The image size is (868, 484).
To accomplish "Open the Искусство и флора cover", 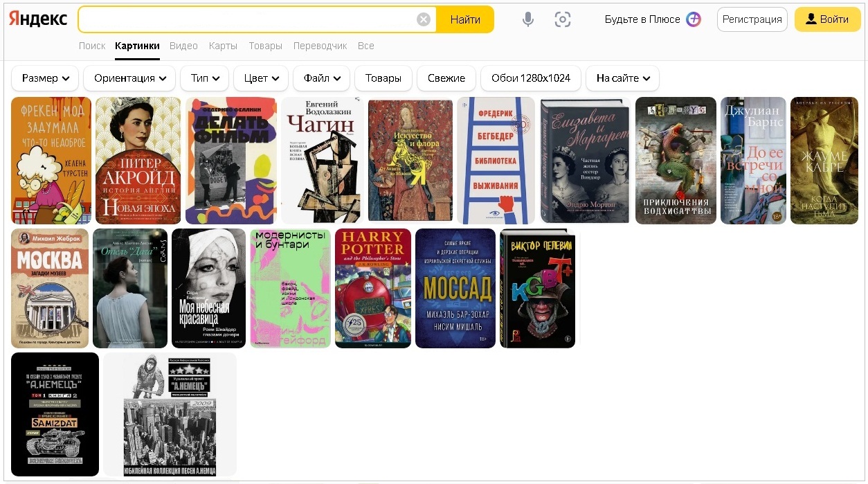I will [410, 161].
